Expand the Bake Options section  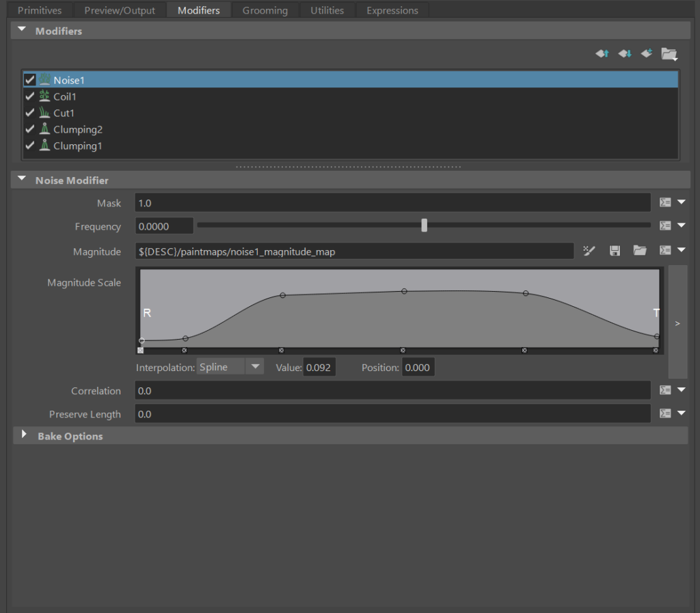(25, 435)
